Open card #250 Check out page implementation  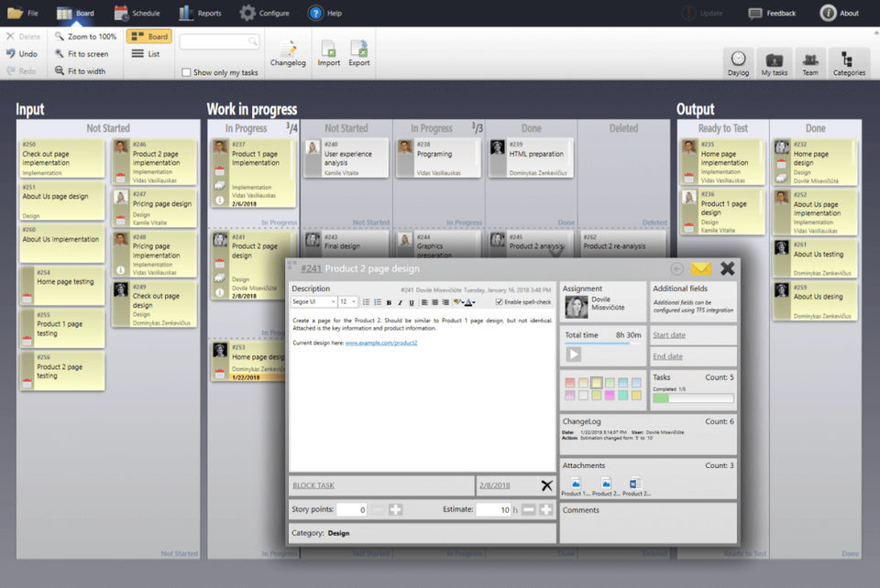[61, 158]
